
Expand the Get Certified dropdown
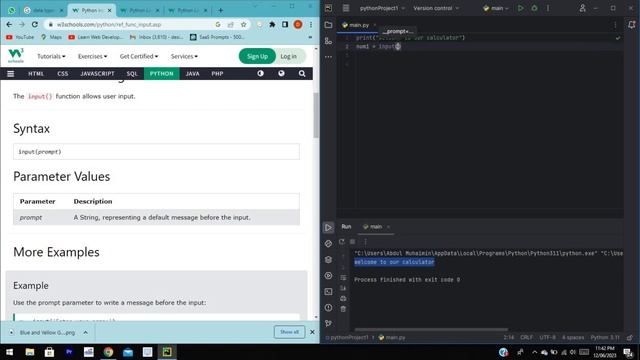(139, 56)
